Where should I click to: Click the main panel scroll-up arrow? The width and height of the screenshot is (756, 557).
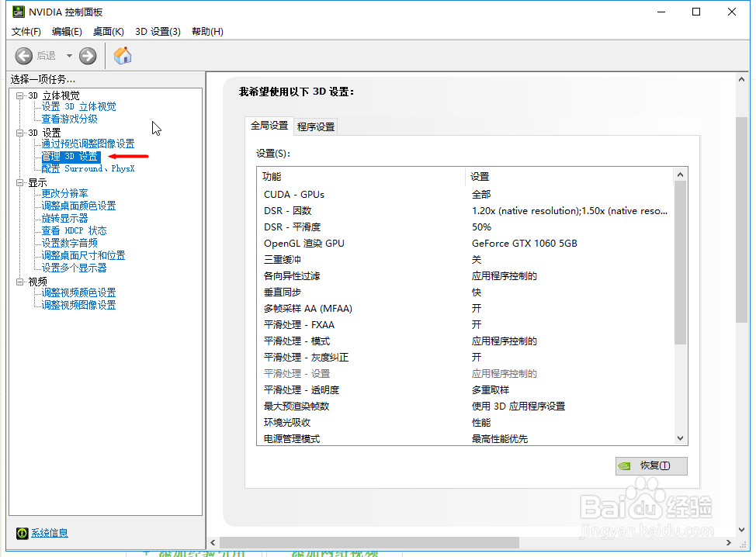tap(741, 79)
